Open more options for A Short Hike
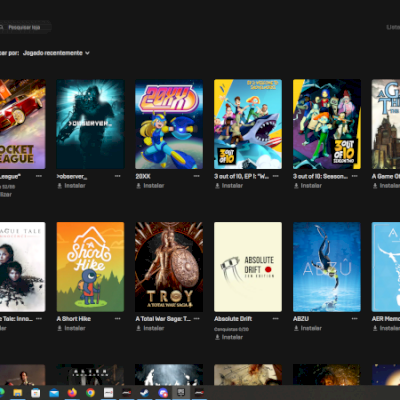Image resolution: width=400 pixels, height=400 pixels. click(118, 319)
